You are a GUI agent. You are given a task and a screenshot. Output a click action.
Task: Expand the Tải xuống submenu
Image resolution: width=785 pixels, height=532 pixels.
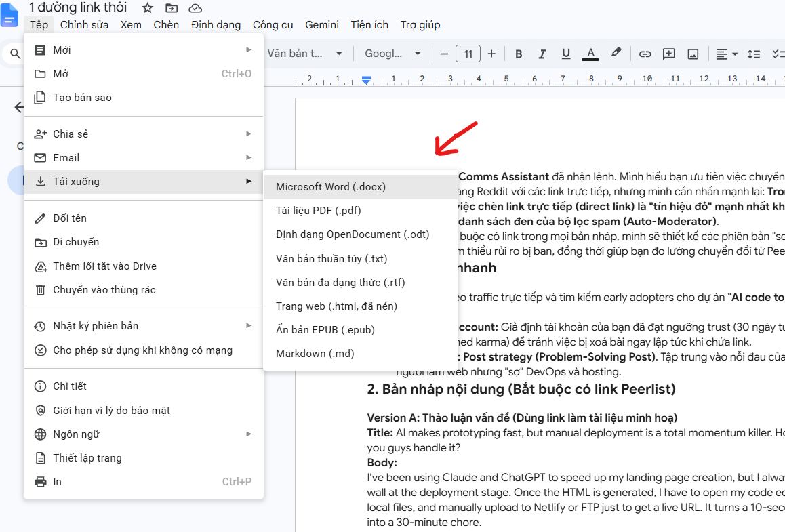tap(144, 182)
